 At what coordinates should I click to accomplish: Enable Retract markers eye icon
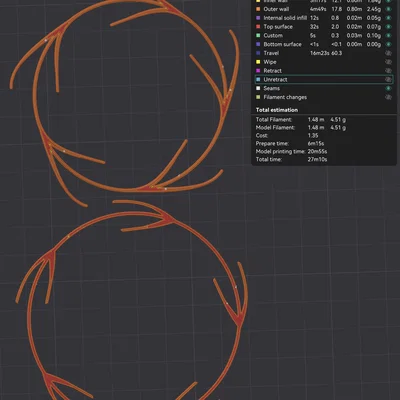coord(388,71)
